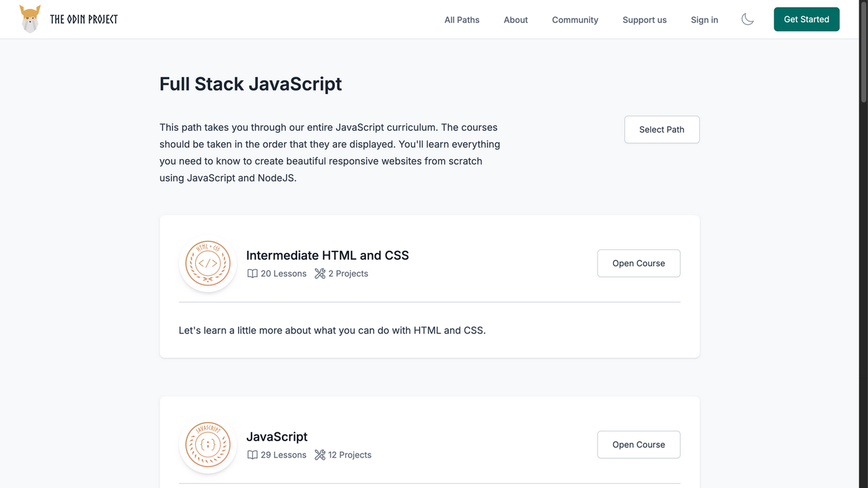Click the JavaScript course badge icon

[x=208, y=445]
